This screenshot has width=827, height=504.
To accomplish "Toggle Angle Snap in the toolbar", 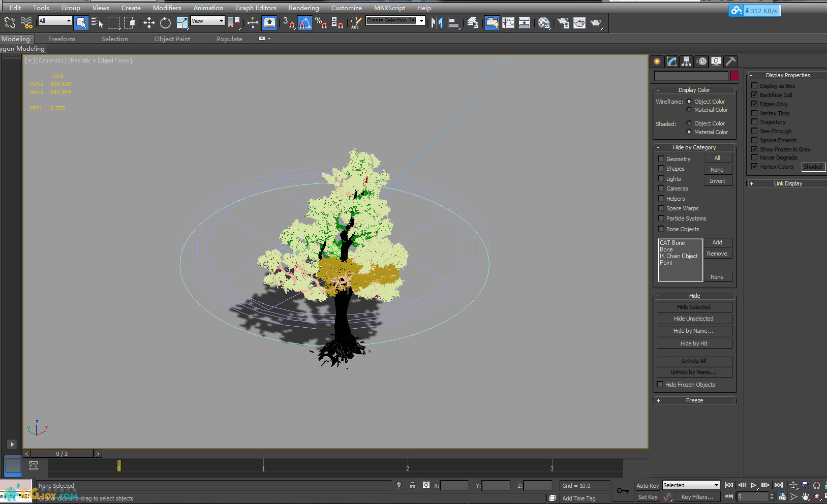I will tap(304, 22).
